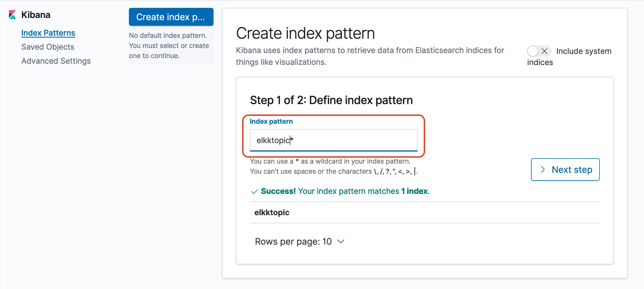644x289 pixels.
Task: Open the Index Patterns section
Action: pos(48,33)
